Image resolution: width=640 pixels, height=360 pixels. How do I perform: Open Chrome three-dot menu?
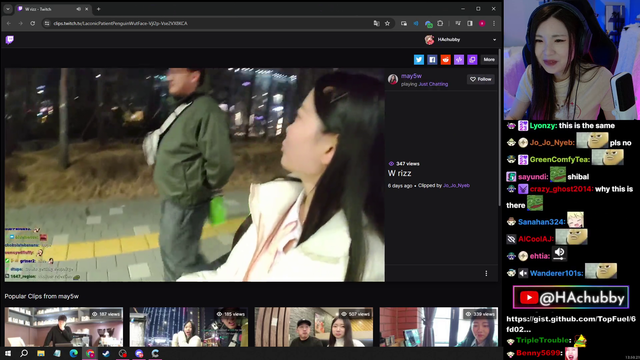click(x=494, y=24)
